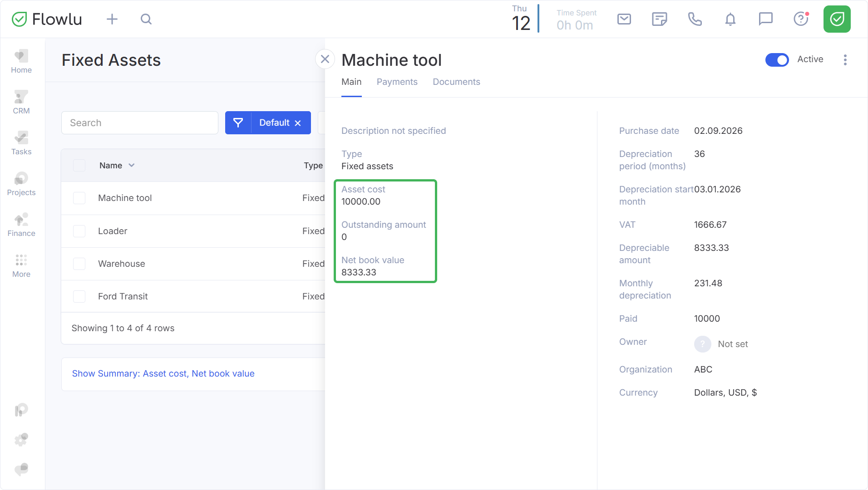Viewport: 868px width, 490px height.
Task: Click the help question mark icon
Action: 801,19
